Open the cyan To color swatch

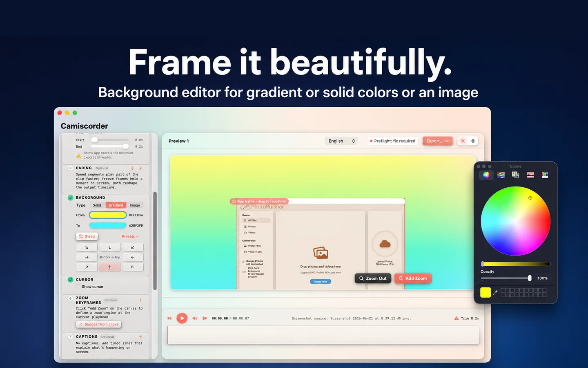[108, 226]
